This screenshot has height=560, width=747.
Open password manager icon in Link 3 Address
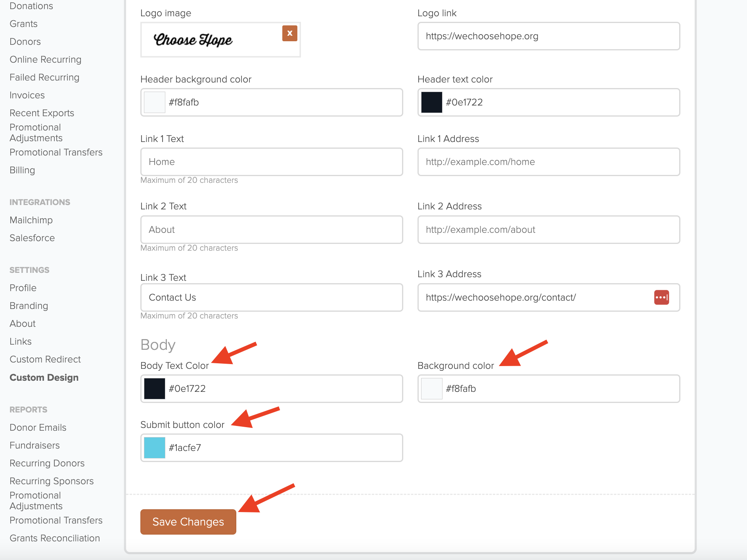click(x=661, y=297)
